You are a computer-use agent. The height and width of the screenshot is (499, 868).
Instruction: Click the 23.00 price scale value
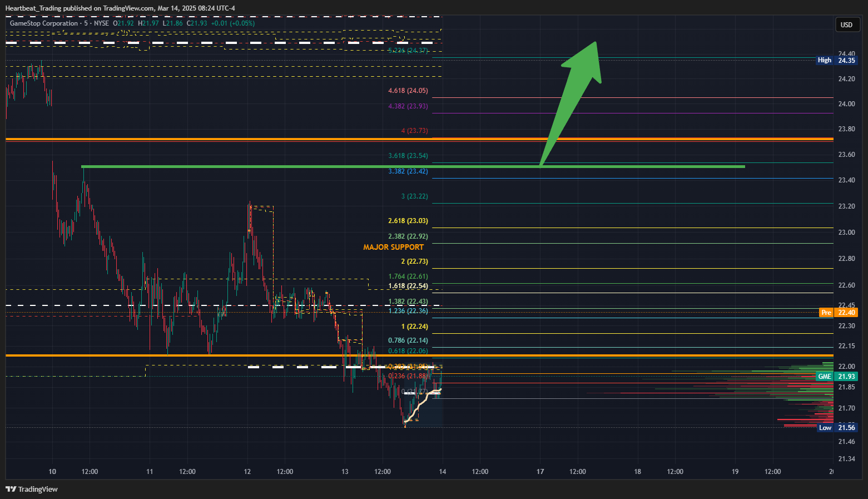pos(847,233)
